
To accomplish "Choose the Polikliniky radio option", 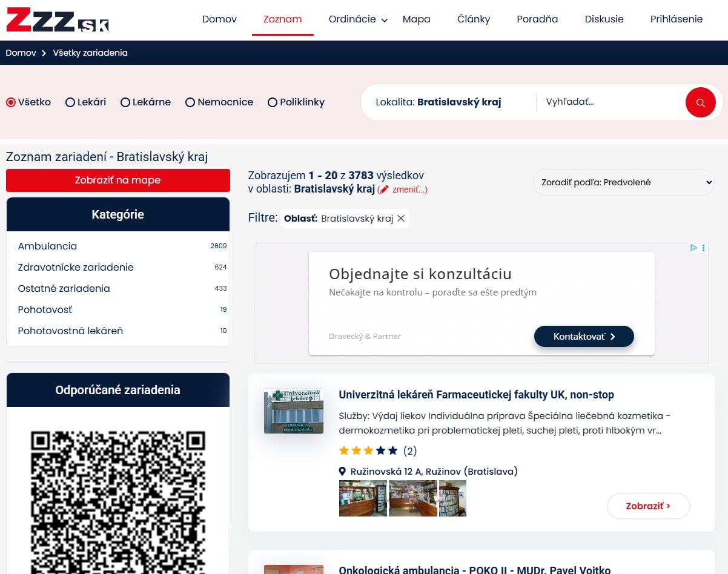I will click(273, 102).
